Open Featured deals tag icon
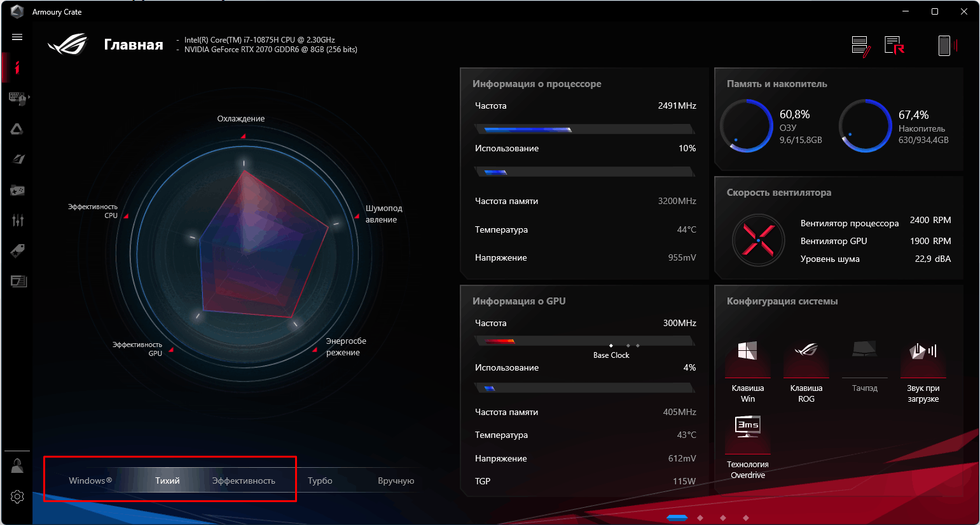980x525 pixels. coord(17,250)
